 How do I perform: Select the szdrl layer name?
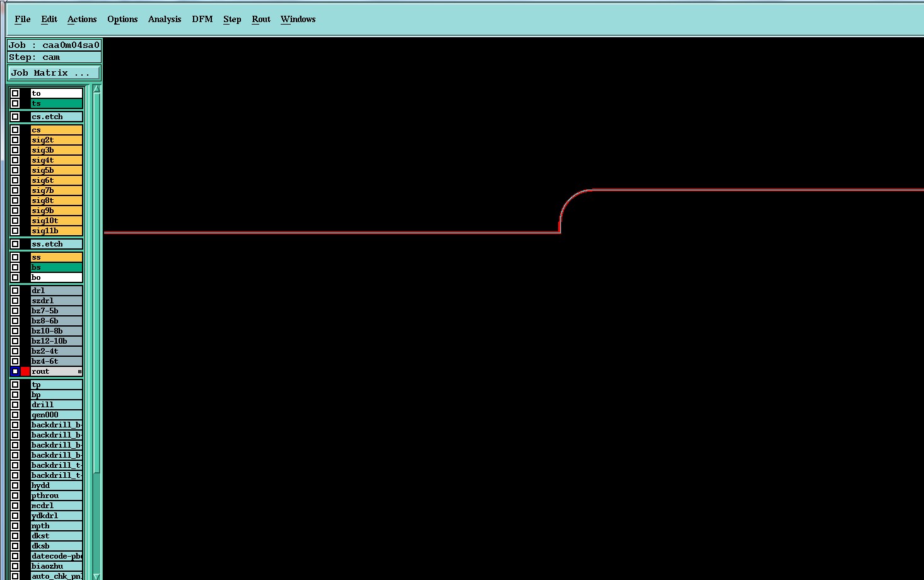[x=57, y=301]
